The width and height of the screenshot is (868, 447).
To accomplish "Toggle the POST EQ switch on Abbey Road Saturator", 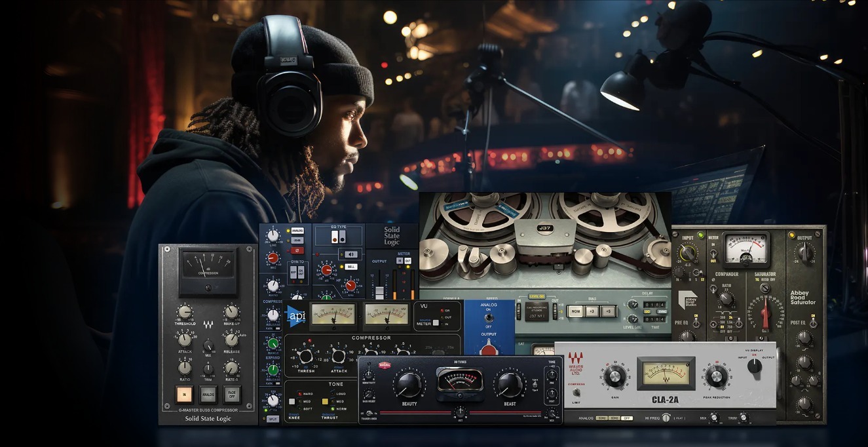I will pyautogui.click(x=814, y=323).
